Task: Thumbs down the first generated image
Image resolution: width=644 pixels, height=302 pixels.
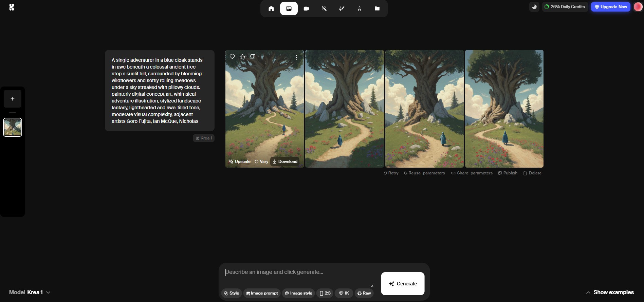Action: (x=253, y=57)
